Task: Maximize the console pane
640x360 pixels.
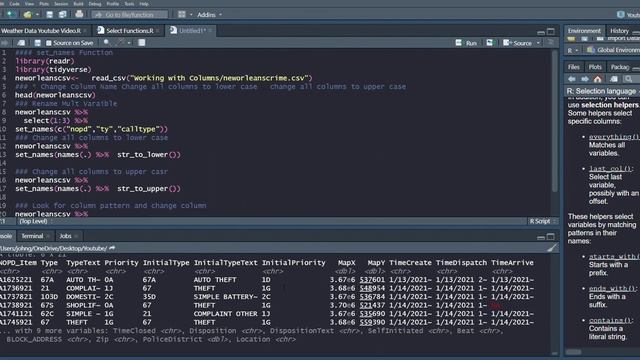Action: (x=551, y=237)
